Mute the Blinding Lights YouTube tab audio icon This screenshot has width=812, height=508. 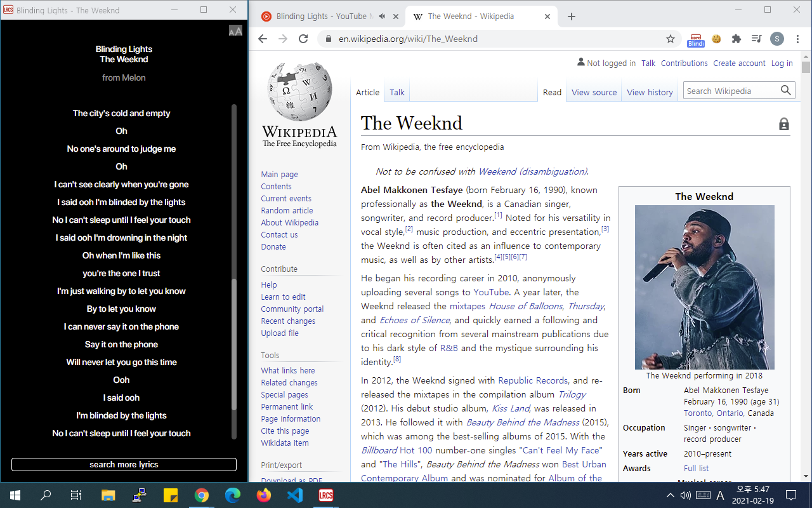pyautogui.click(x=383, y=17)
